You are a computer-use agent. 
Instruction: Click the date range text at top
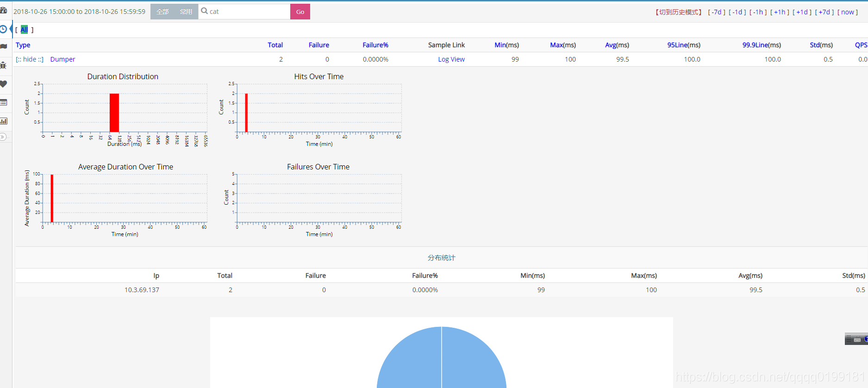tap(79, 12)
